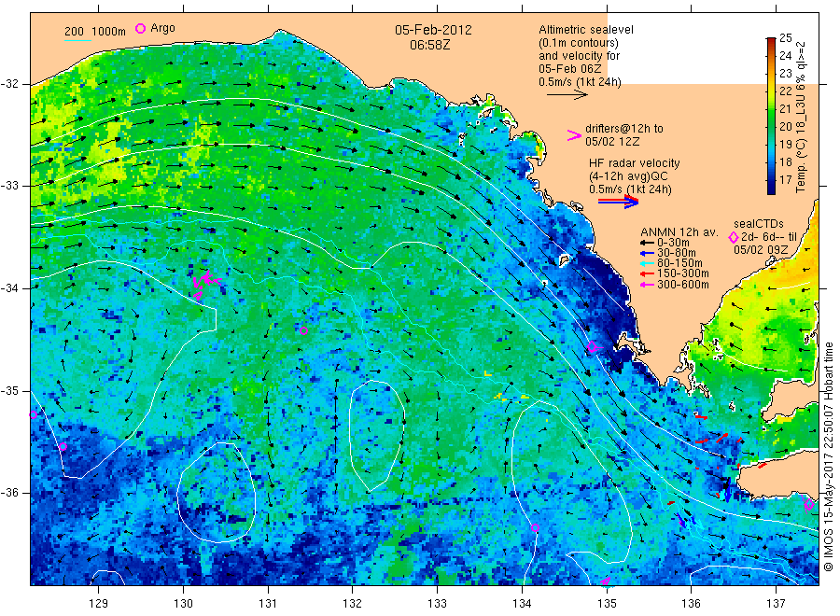
Task: Click the red 150-300m ANMN arrow
Action: tap(647, 273)
